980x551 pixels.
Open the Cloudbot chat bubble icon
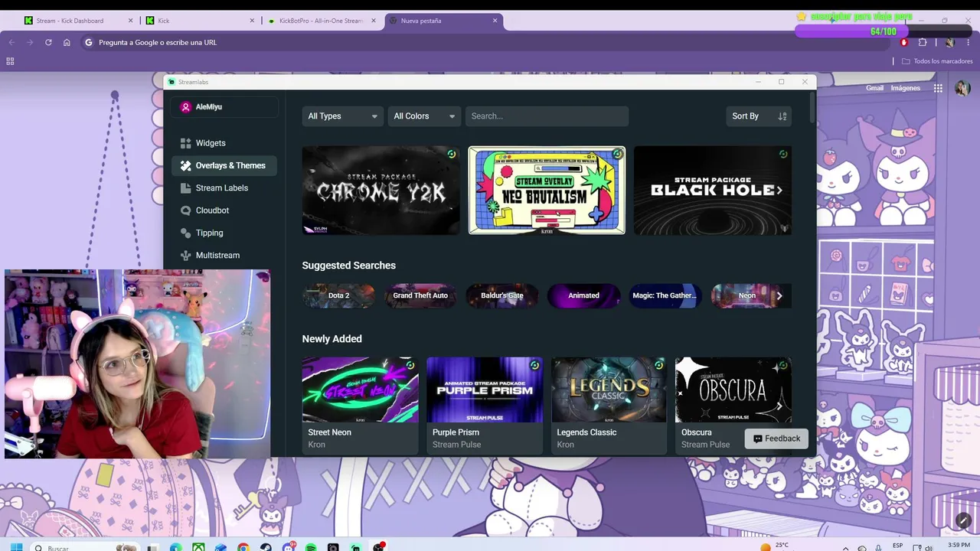185,210
